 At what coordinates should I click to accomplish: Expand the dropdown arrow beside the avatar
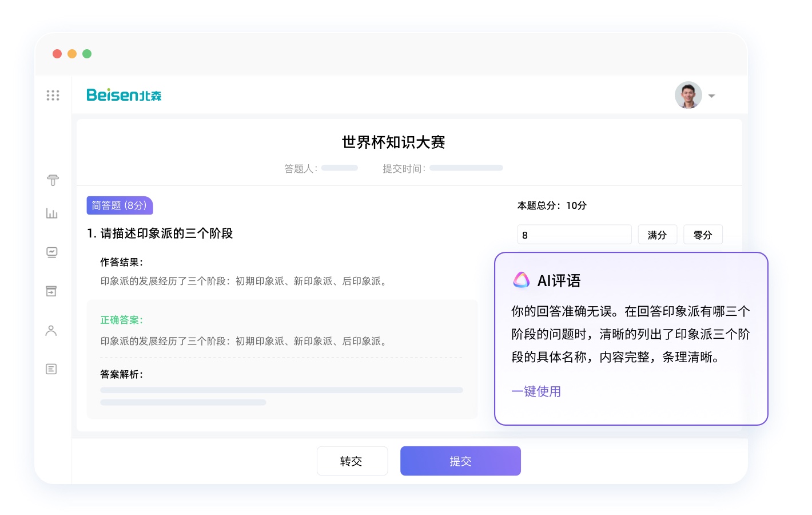712,96
